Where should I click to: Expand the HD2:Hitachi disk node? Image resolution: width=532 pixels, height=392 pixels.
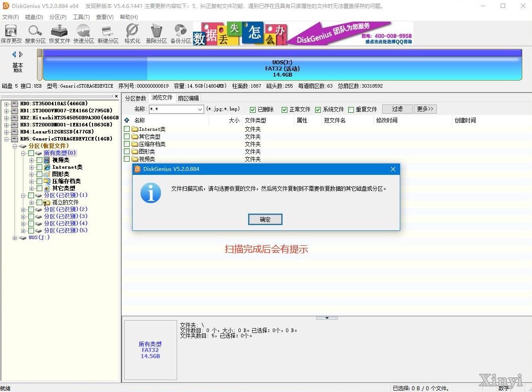point(7,118)
